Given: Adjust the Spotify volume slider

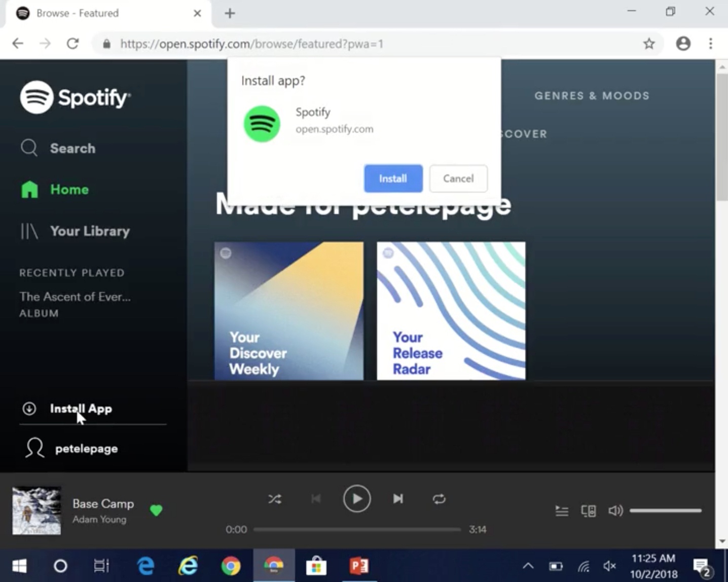Looking at the screenshot, I should 666,511.
